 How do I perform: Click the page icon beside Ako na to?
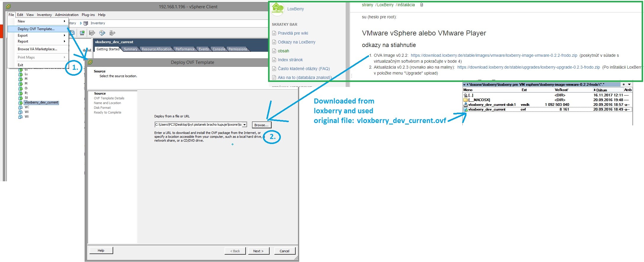click(274, 77)
